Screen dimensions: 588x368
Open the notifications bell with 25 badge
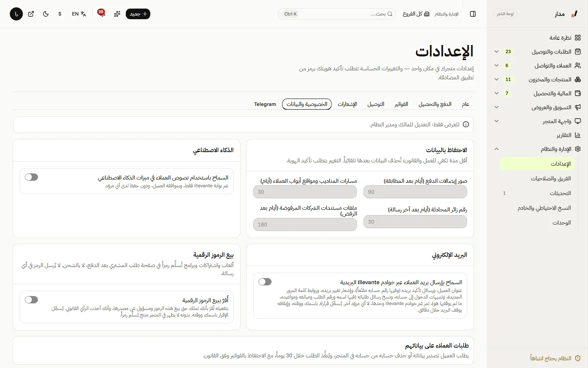(101, 14)
